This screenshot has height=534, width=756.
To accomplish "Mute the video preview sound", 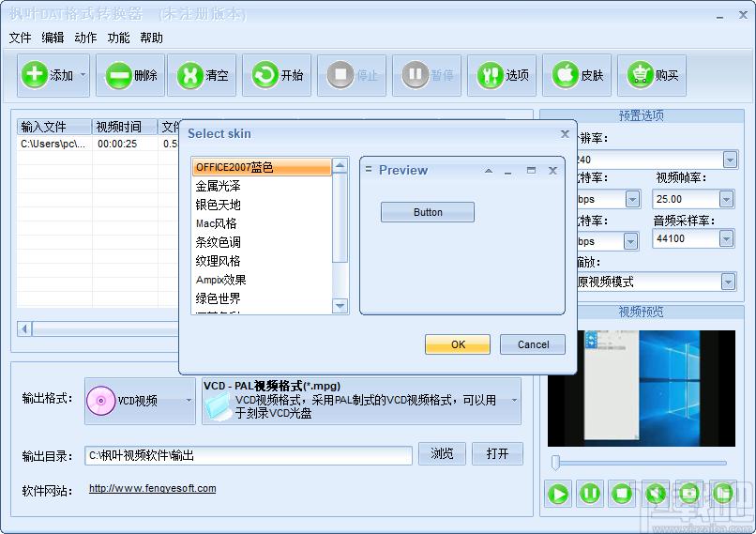I will [x=655, y=494].
